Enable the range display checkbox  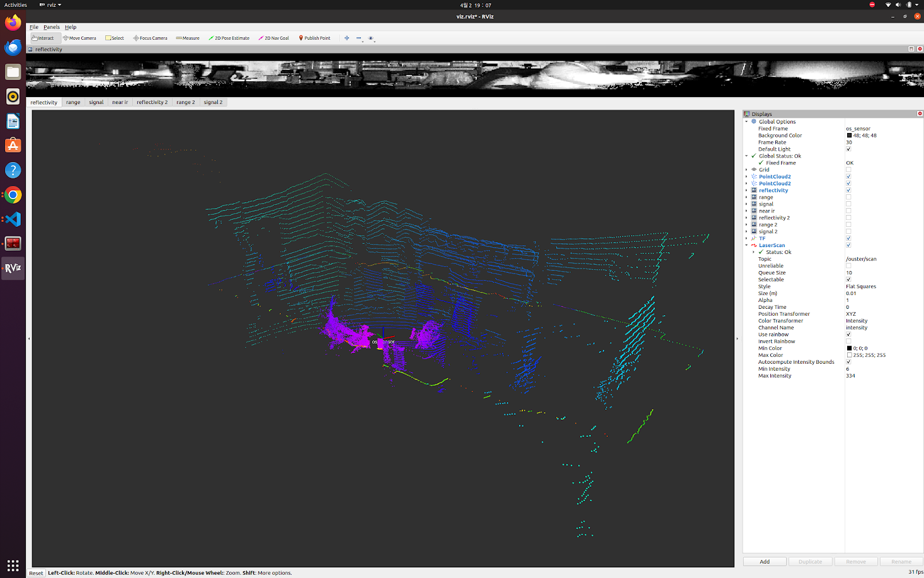click(848, 197)
